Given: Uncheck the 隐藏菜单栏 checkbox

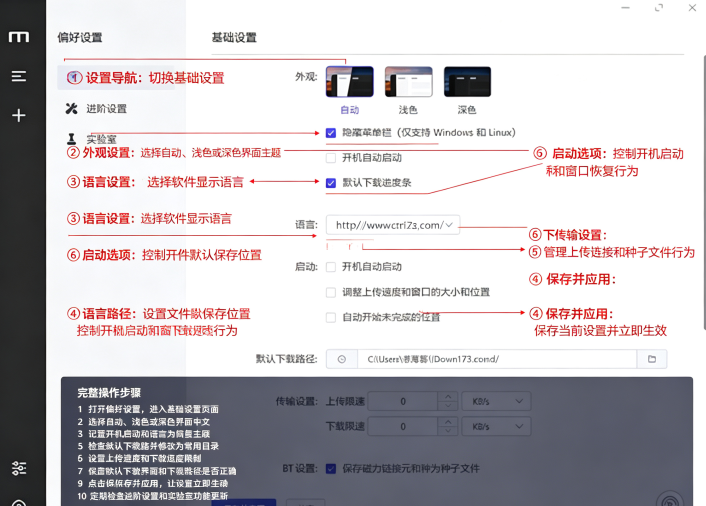Looking at the screenshot, I should click(331, 133).
